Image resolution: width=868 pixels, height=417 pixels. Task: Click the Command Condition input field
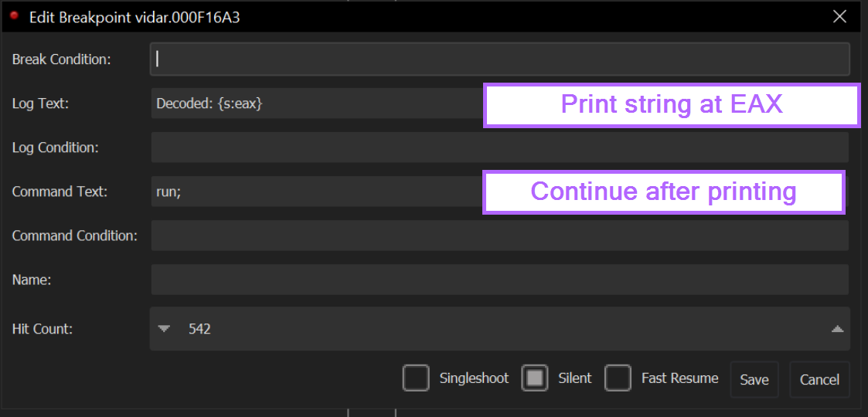(499, 236)
